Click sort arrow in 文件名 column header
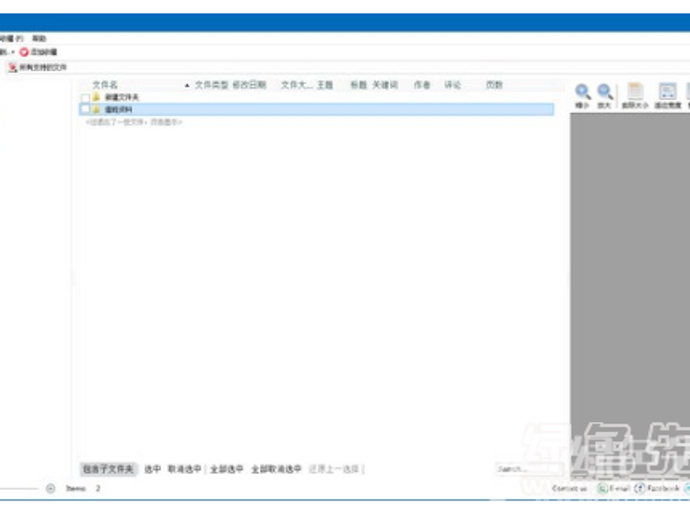This screenshot has height=518, width=690. [187, 85]
